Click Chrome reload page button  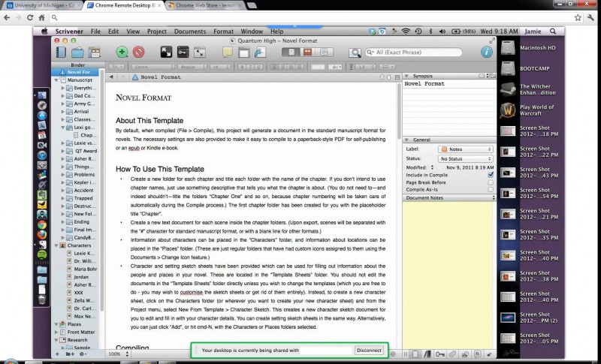(x=30, y=17)
